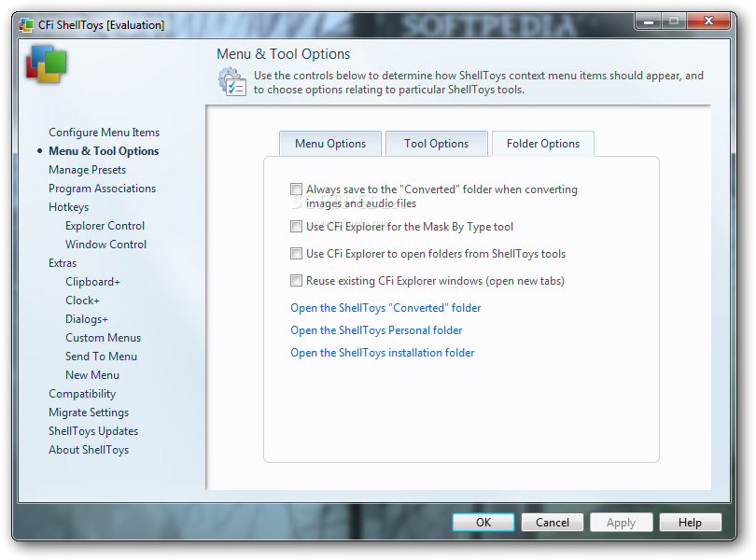The height and width of the screenshot is (560, 756).
Task: Click the gear checklist options icon
Action: coord(231,82)
